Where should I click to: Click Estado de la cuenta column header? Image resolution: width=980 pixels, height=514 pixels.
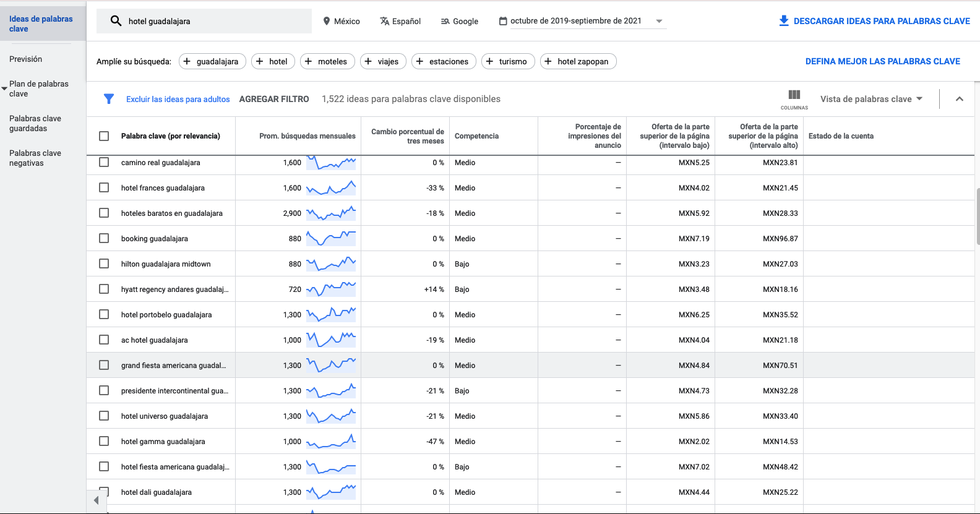click(x=841, y=136)
